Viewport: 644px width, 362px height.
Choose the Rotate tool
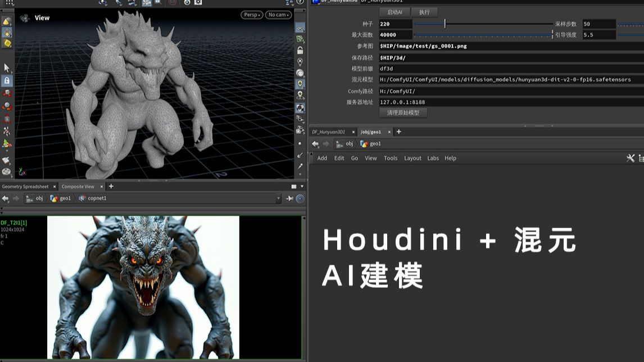pos(7,106)
